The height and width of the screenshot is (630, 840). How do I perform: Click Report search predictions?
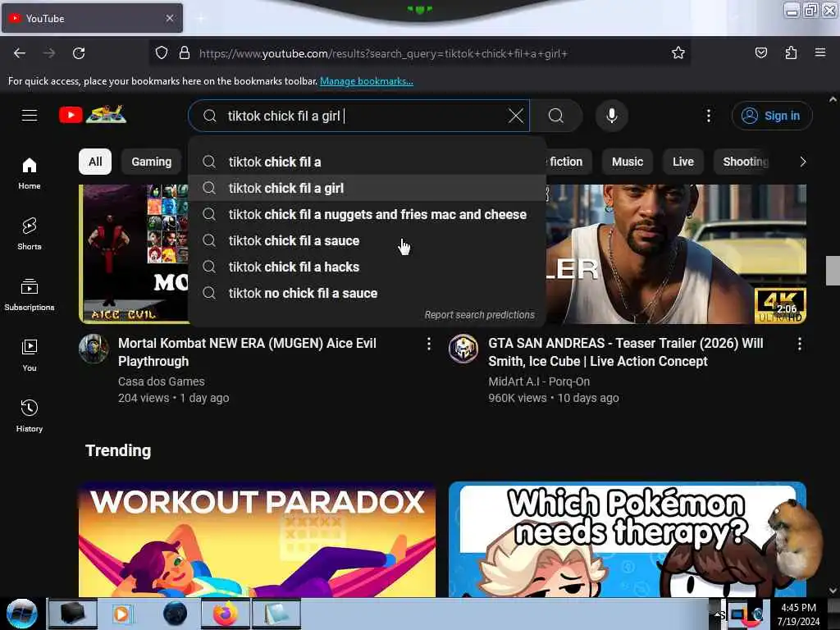(x=479, y=315)
